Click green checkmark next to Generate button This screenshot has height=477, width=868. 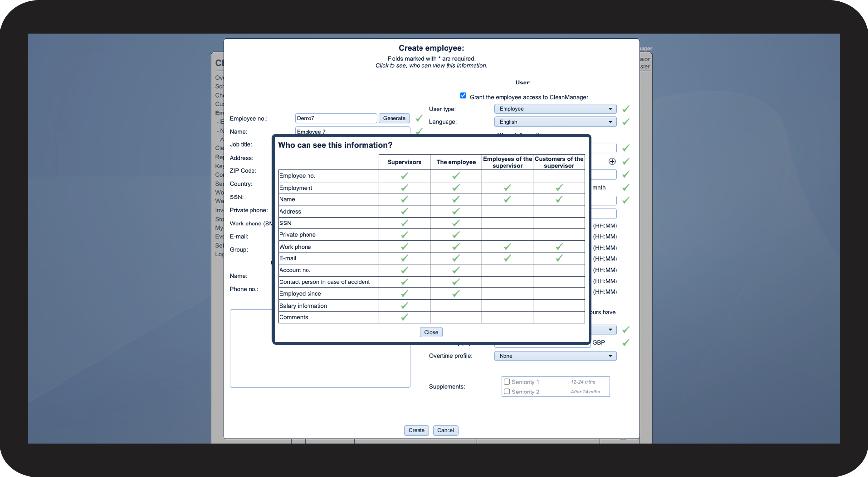pyautogui.click(x=419, y=118)
